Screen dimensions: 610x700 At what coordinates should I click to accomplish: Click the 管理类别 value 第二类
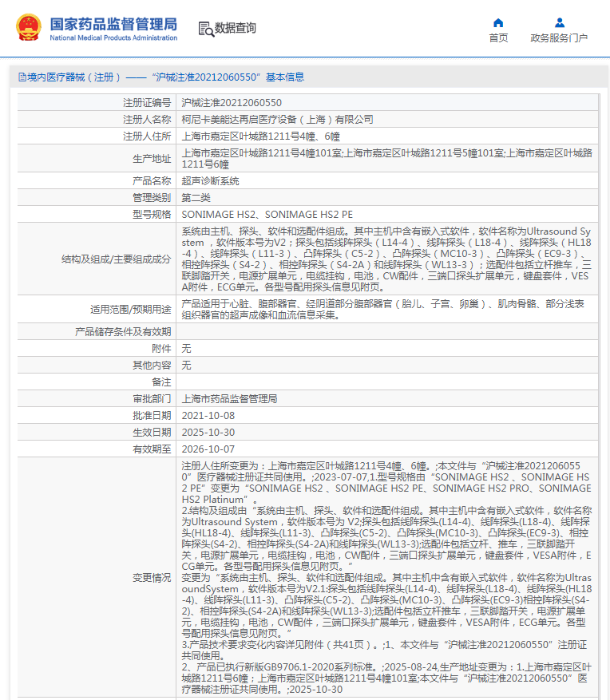click(x=196, y=197)
